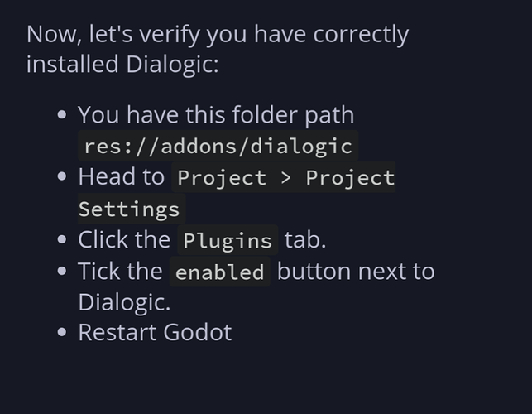This screenshot has height=414, width=532.
Task: Click the "enabled" code label
Action: (x=220, y=272)
